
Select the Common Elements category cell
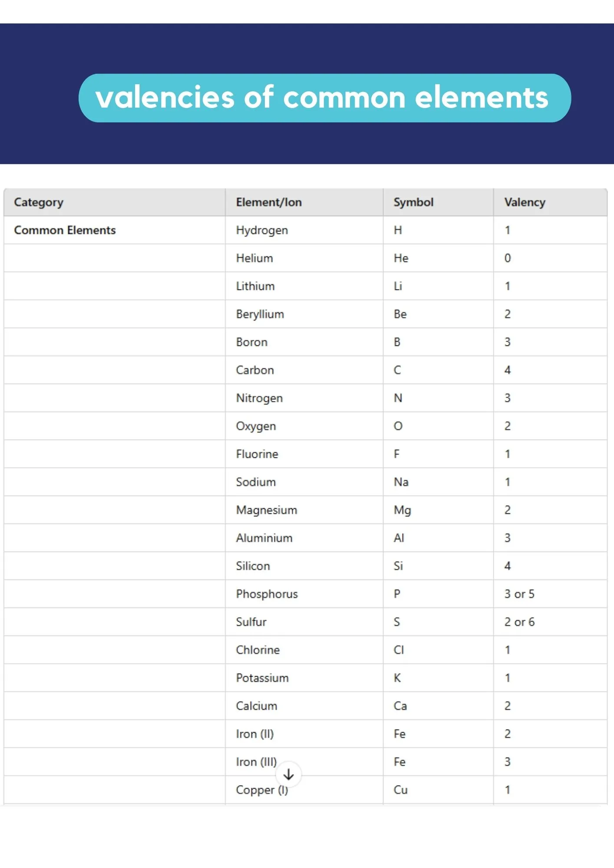[x=65, y=230]
